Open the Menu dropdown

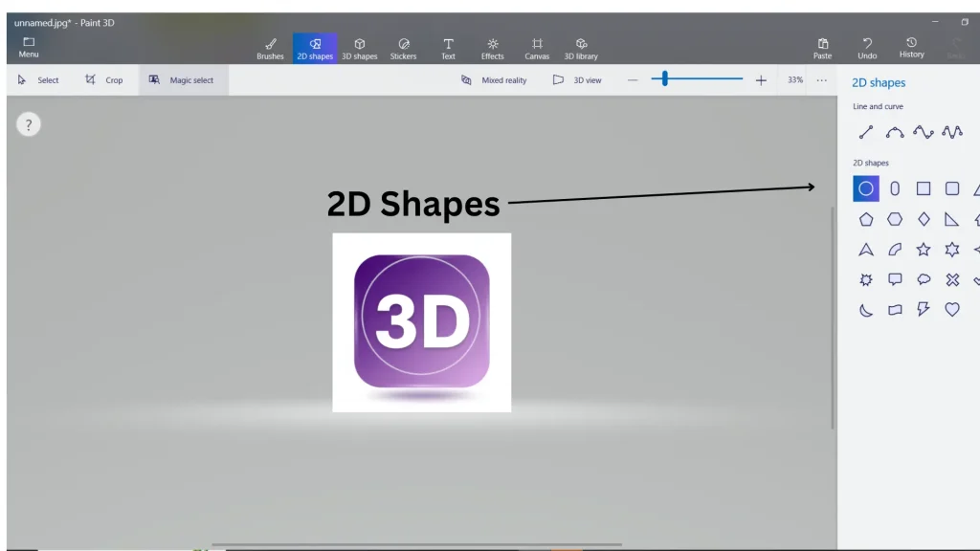tap(28, 47)
